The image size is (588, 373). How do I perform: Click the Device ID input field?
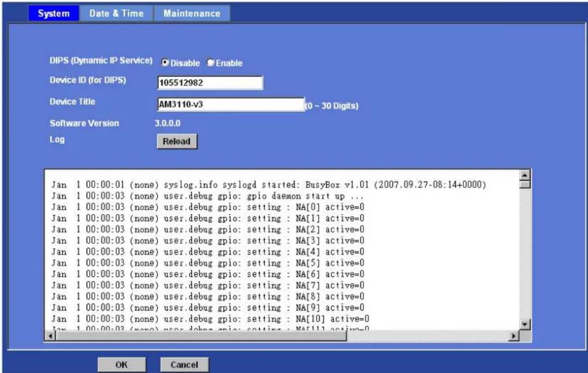210,83
